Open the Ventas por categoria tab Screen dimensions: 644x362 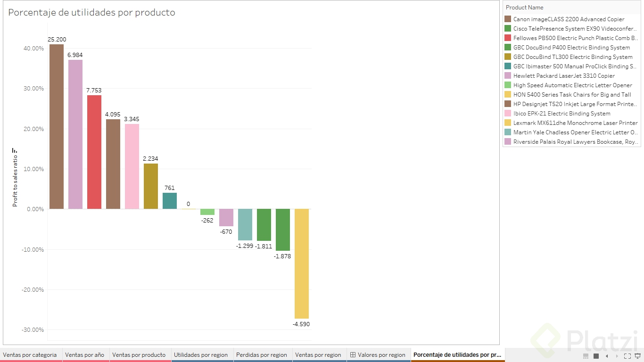click(x=31, y=355)
